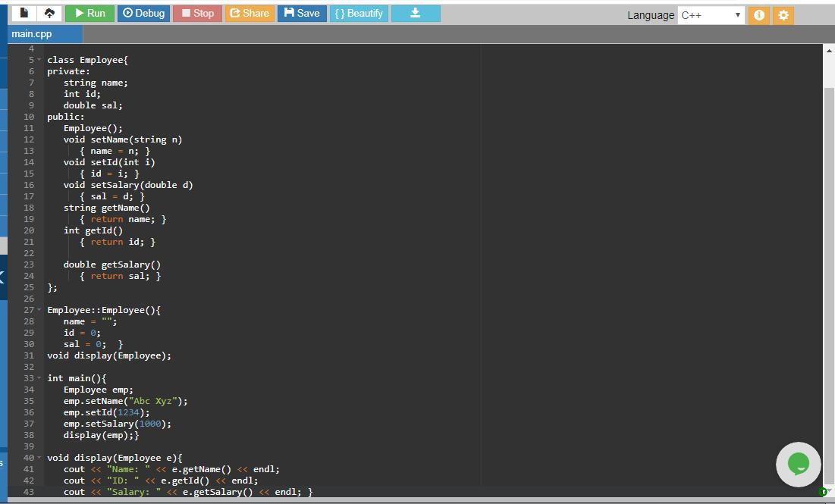Click on "int main(){" line
Image resolution: width=835 pixels, height=504 pixels.
(77, 378)
